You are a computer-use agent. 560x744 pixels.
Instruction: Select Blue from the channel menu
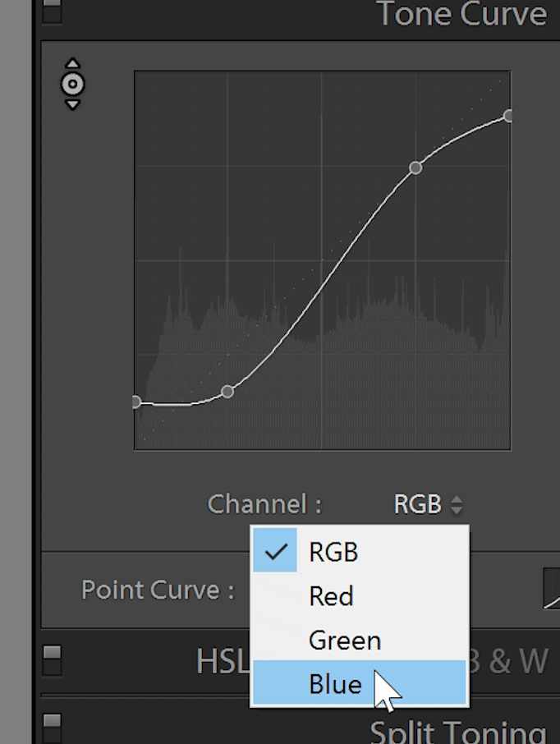tap(335, 684)
